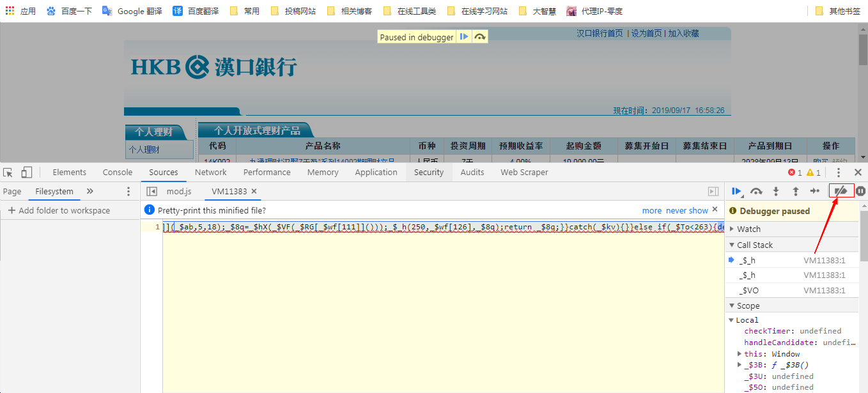This screenshot has width=868, height=393.
Task: Click the Step icon in debugger toolbar
Action: coord(814,191)
